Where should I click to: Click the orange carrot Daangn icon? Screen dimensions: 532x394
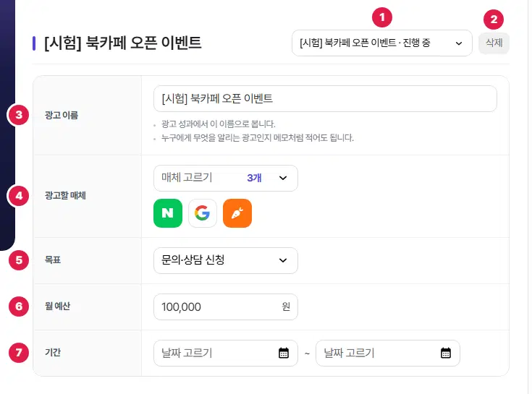coord(237,213)
